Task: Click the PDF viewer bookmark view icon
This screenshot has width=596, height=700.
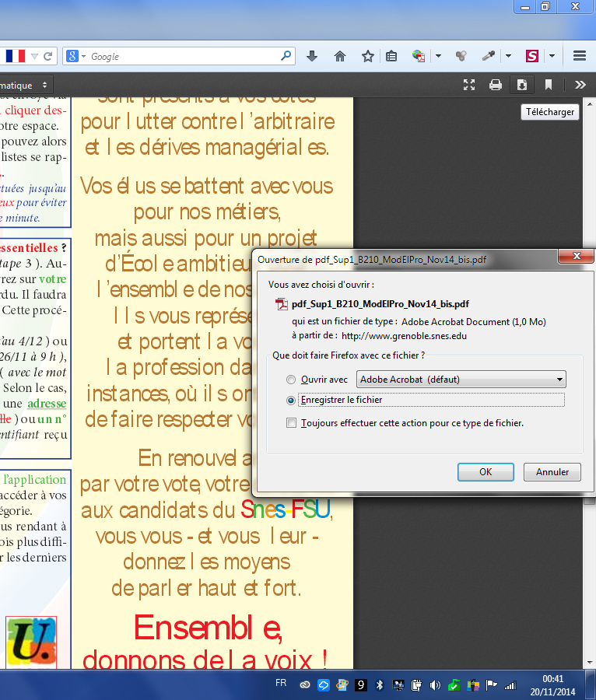Action: (549, 85)
